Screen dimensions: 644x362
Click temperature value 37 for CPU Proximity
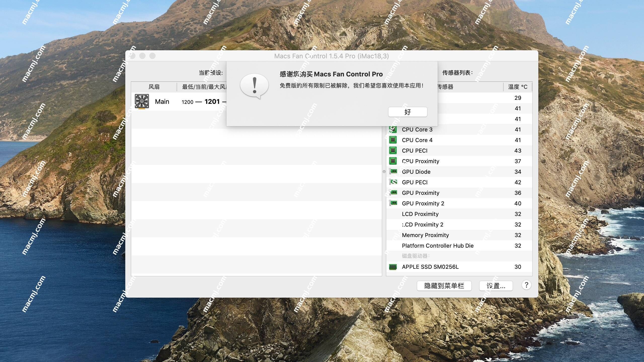click(518, 161)
